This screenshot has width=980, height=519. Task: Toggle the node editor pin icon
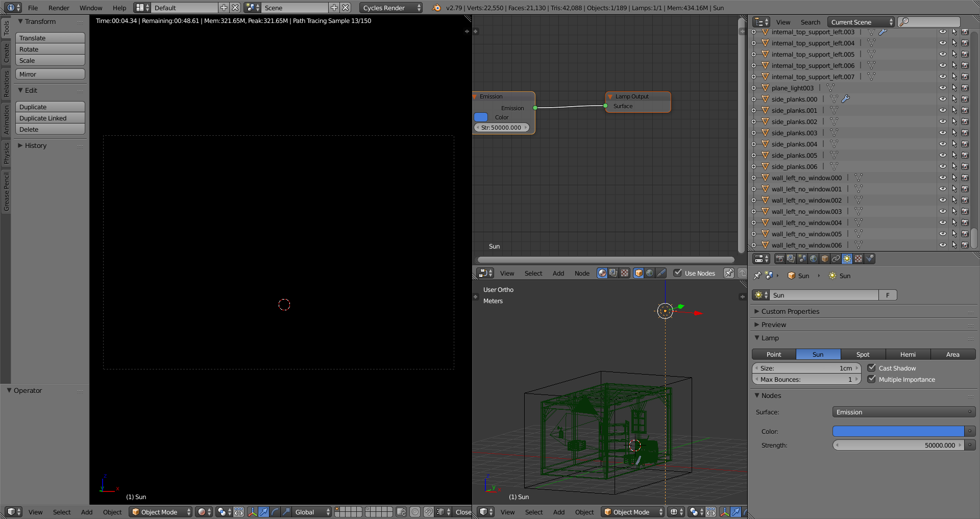click(729, 273)
